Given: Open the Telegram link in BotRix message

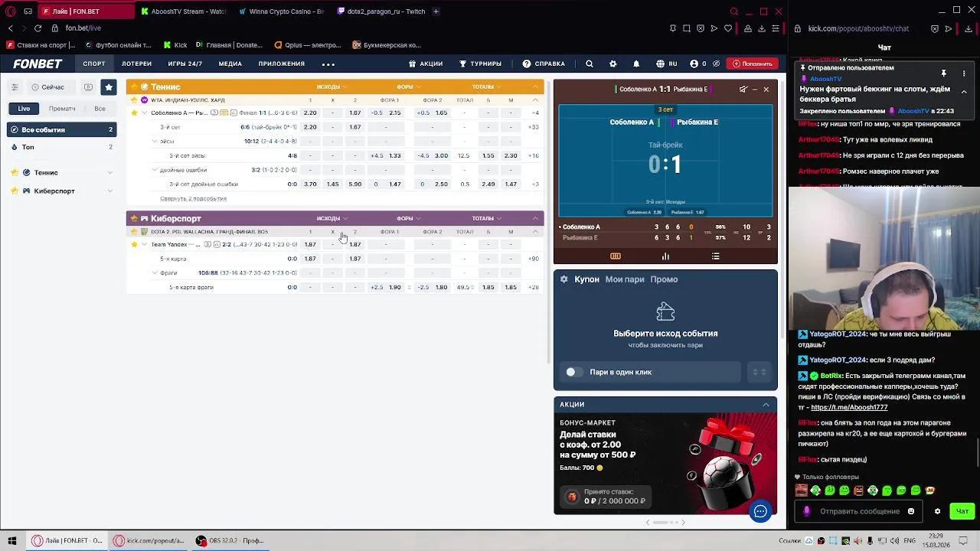Looking at the screenshot, I should (849, 408).
